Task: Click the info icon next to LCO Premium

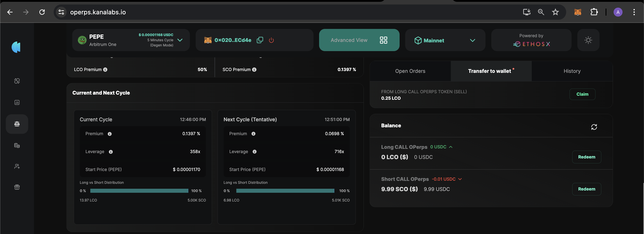Action: (x=105, y=70)
